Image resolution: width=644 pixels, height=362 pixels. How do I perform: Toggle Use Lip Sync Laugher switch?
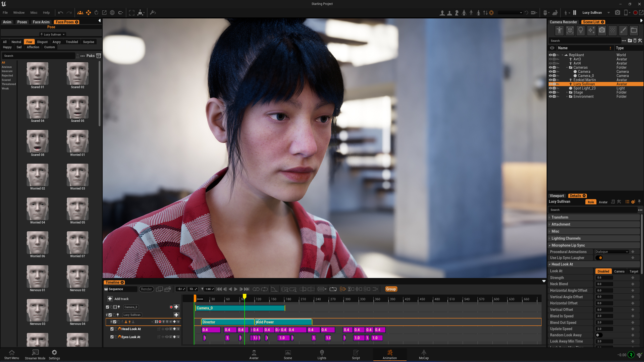pyautogui.click(x=599, y=258)
